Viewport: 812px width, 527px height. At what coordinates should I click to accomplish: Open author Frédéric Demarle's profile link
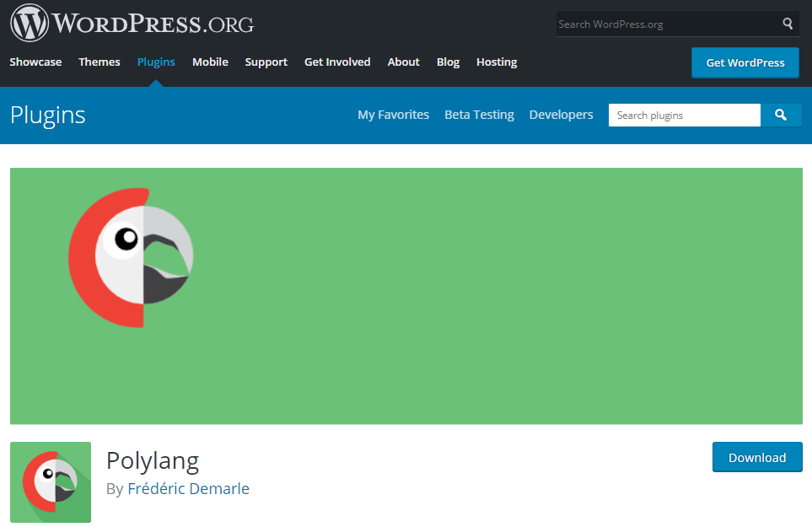click(x=189, y=489)
